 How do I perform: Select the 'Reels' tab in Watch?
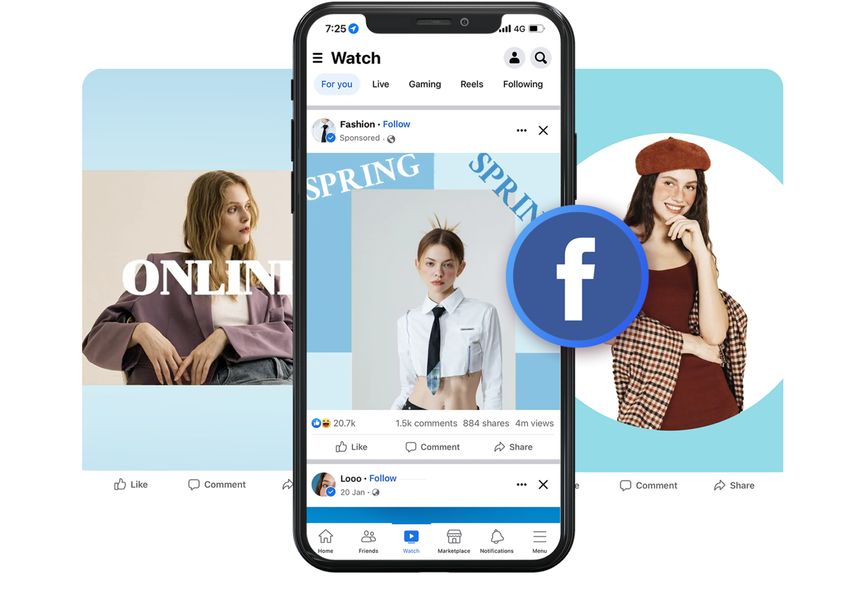pyautogui.click(x=472, y=84)
